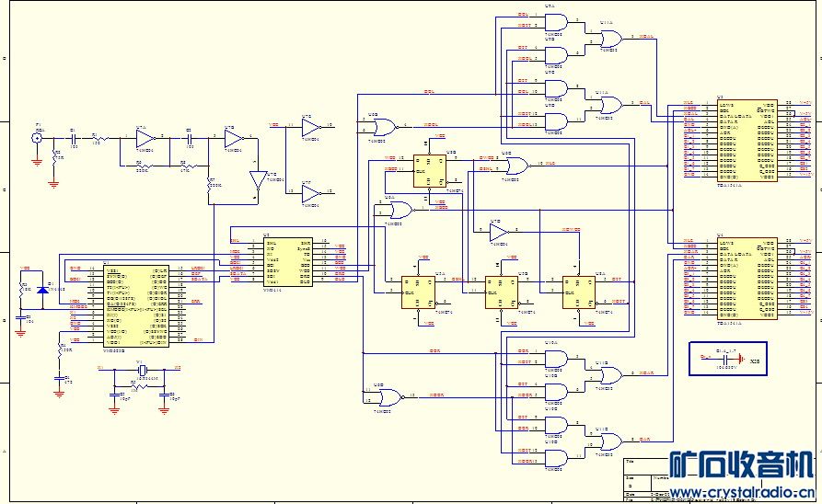
Task: Select the capacitor between inverters U7A and U7B
Action: 190,138
